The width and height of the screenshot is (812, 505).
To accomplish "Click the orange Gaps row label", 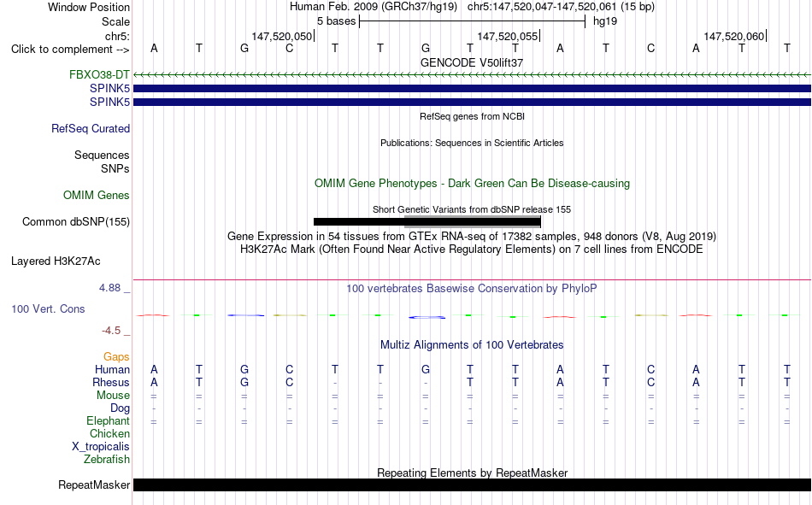I will (116, 356).
